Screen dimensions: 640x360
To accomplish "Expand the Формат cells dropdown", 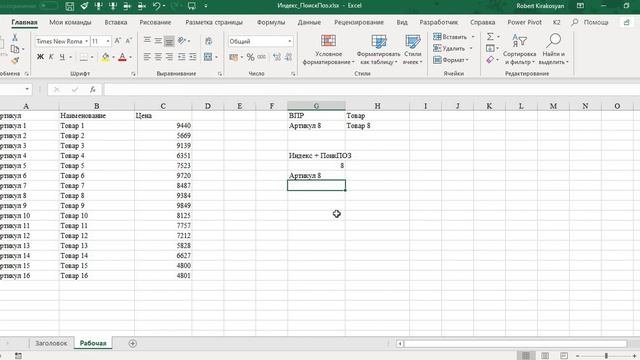I will click(x=467, y=60).
